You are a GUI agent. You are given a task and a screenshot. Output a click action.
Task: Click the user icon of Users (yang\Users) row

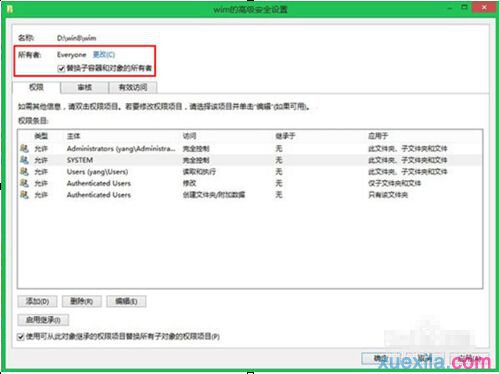point(24,171)
